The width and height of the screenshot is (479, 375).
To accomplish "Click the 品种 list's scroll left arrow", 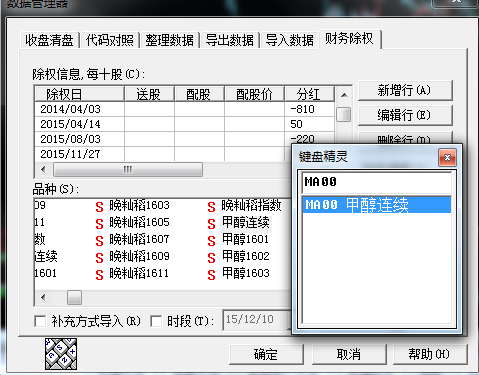I will (43, 297).
